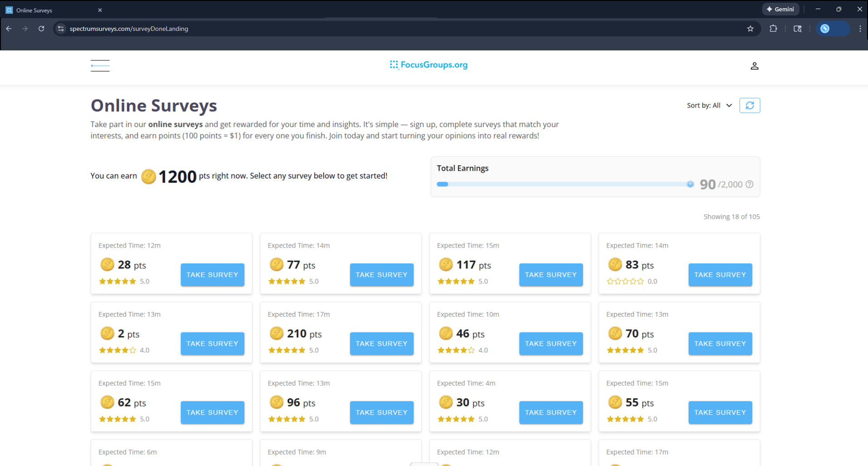Open the Gemini button in the title bar
Screen dimensions: 868x466
780,9
